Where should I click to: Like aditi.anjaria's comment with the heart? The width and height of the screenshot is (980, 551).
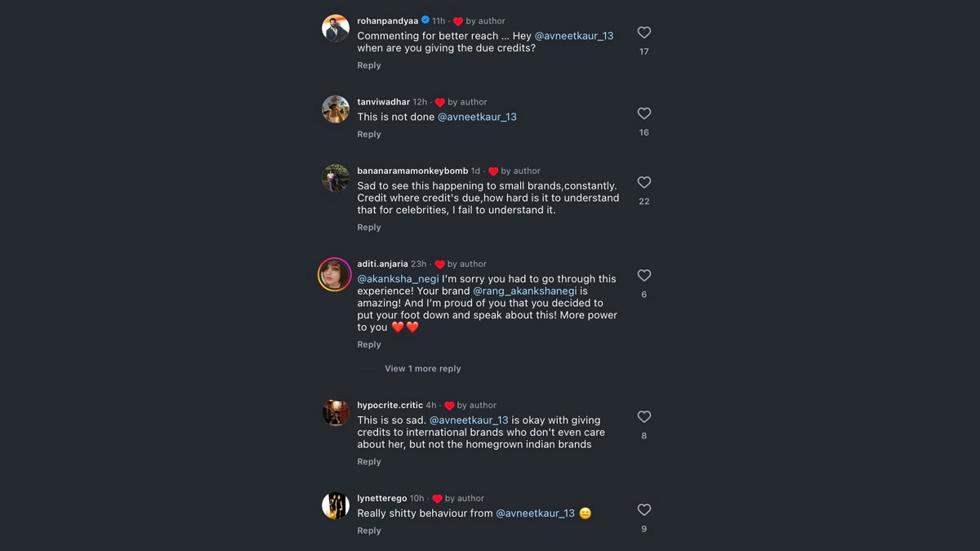(644, 276)
